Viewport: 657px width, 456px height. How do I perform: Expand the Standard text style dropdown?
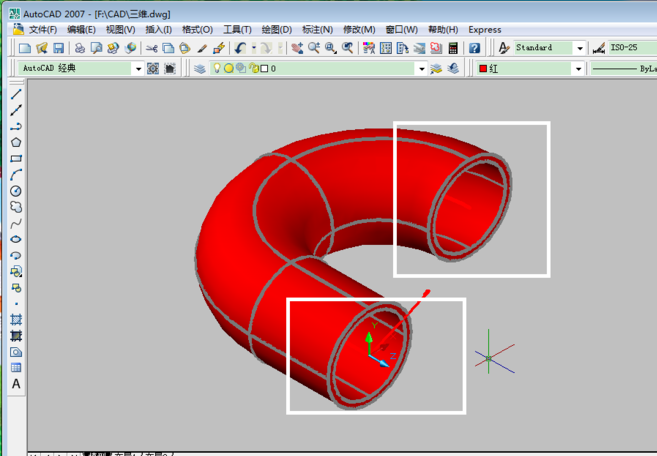coord(580,48)
